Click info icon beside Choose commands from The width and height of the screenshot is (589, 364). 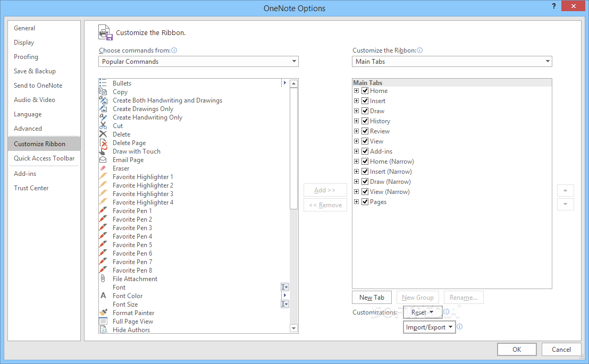(x=174, y=50)
